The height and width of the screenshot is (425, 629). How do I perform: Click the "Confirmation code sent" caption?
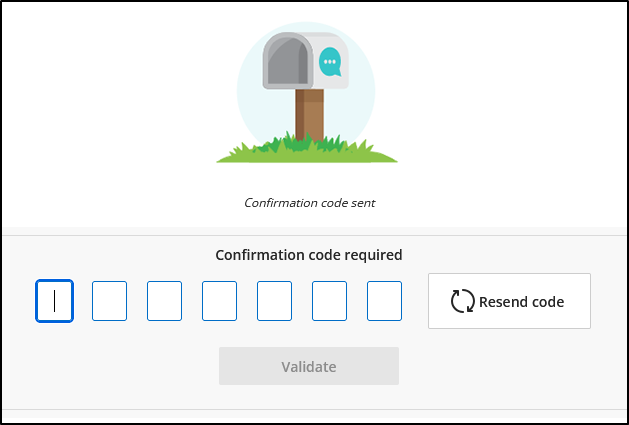(x=309, y=202)
